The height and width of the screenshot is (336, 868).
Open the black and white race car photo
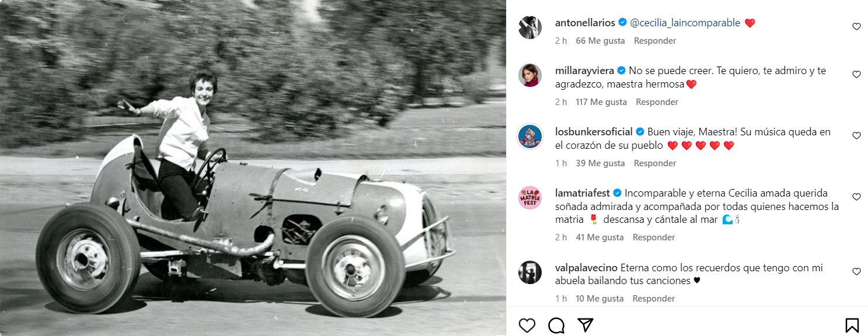pyautogui.click(x=253, y=168)
